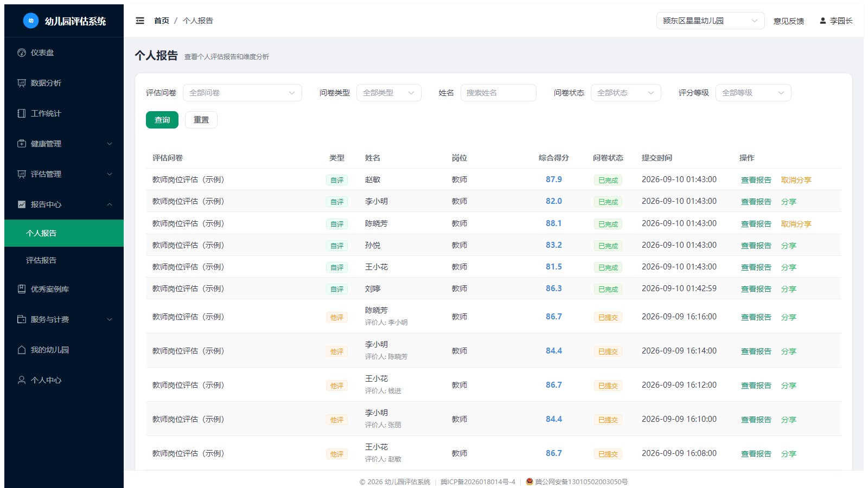Open the 仪表盘 menu item

click(64, 53)
